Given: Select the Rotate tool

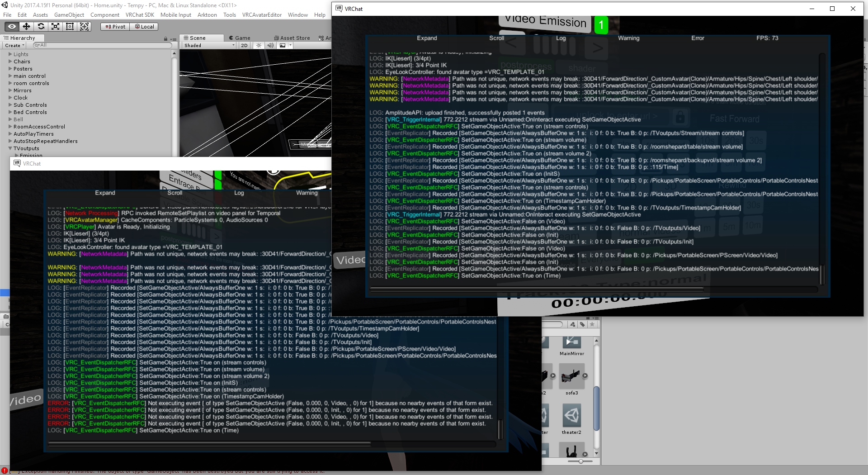Looking at the screenshot, I should pos(41,27).
